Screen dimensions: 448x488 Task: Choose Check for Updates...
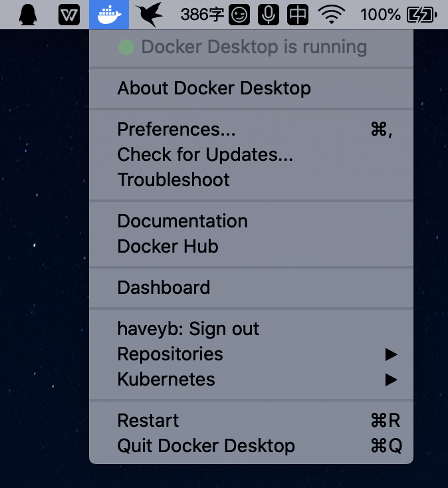pos(251,154)
